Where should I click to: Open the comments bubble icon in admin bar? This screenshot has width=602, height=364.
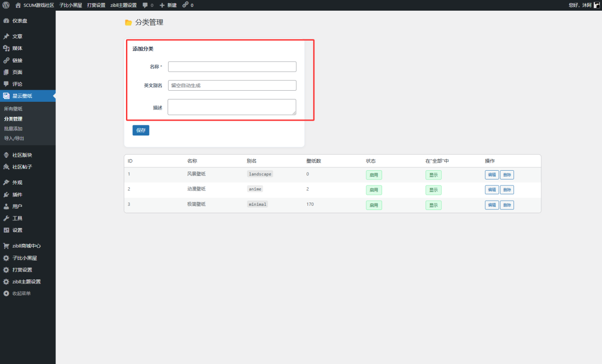tap(145, 5)
